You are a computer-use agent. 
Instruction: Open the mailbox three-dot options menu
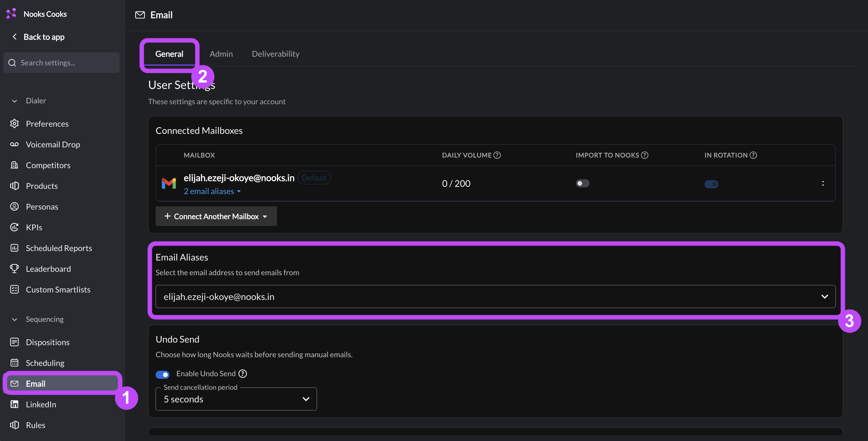click(x=822, y=183)
